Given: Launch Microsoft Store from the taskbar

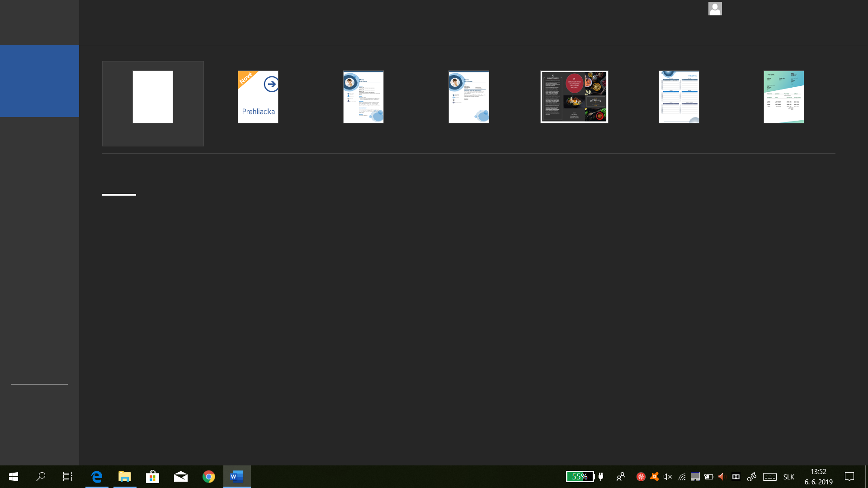Looking at the screenshot, I should 153,477.
